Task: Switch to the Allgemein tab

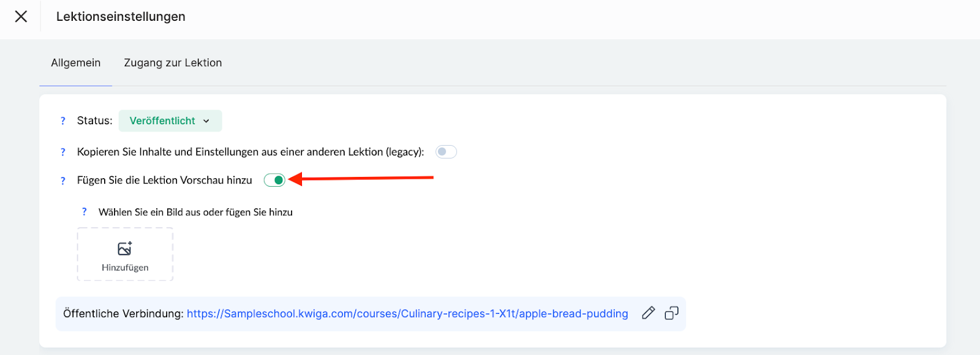Action: coord(76,63)
